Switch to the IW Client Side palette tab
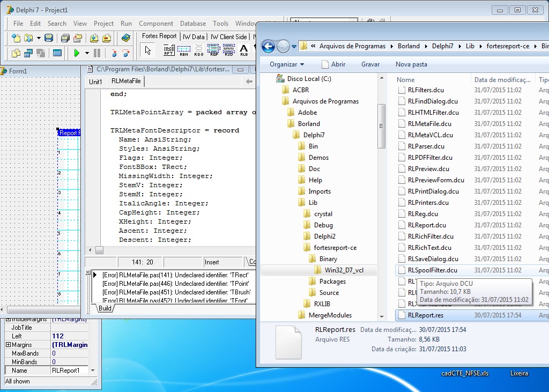 228,37
